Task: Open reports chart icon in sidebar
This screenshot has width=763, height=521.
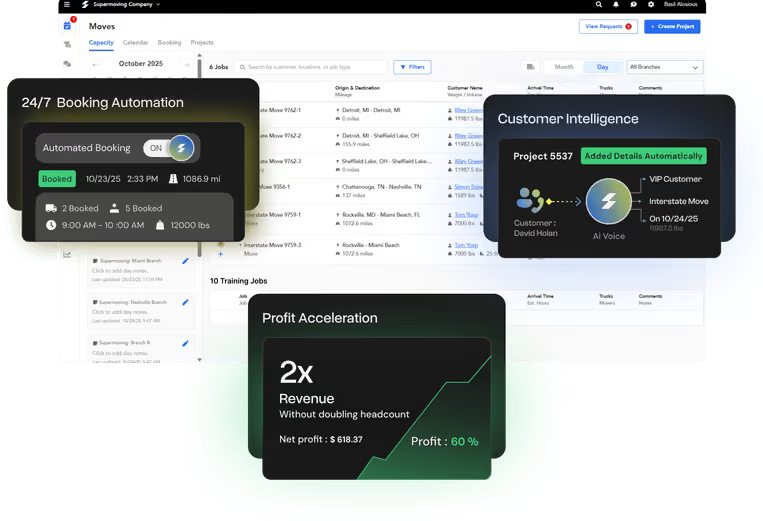Action: point(67,254)
